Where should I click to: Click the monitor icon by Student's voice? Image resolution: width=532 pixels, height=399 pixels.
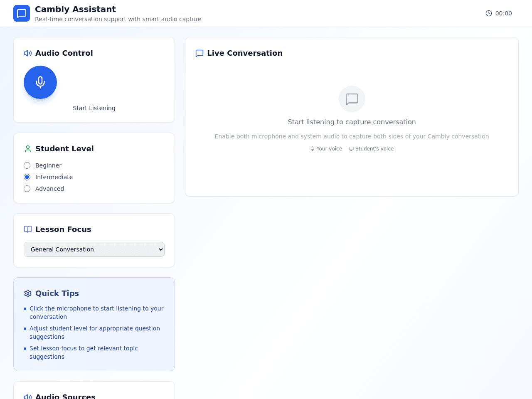351,149
